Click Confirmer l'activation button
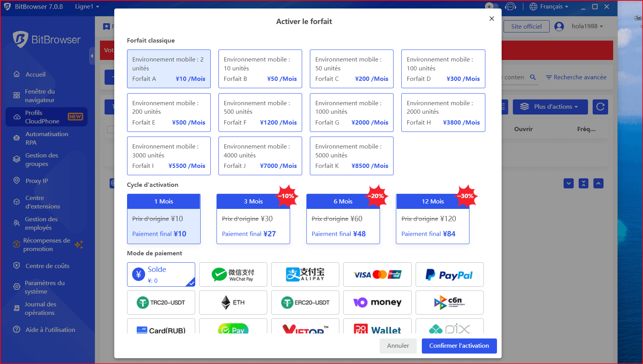Screen dimensions: 643x364 coord(459,346)
